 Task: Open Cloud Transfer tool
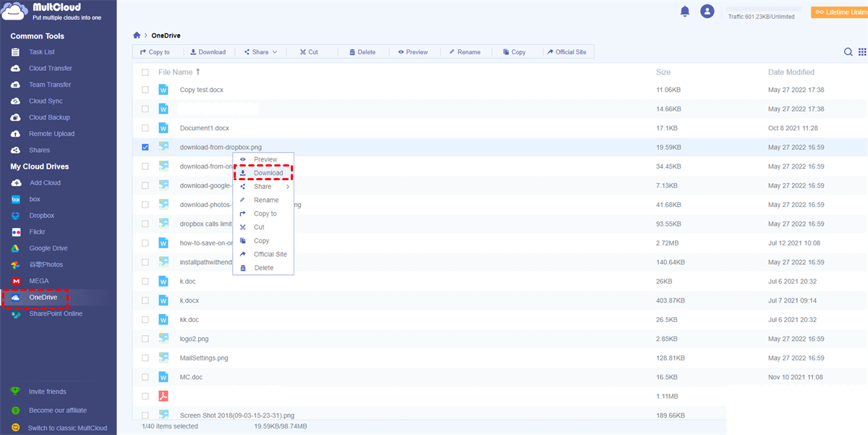click(x=50, y=68)
